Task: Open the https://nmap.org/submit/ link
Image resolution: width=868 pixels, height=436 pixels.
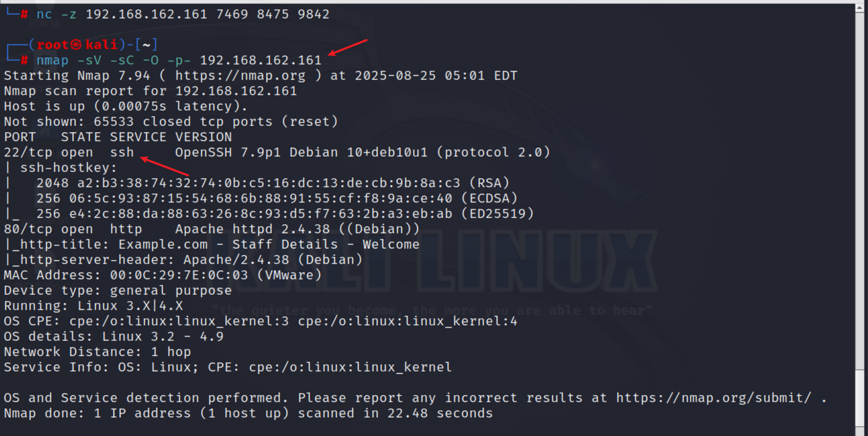Action: pyautogui.click(x=714, y=398)
